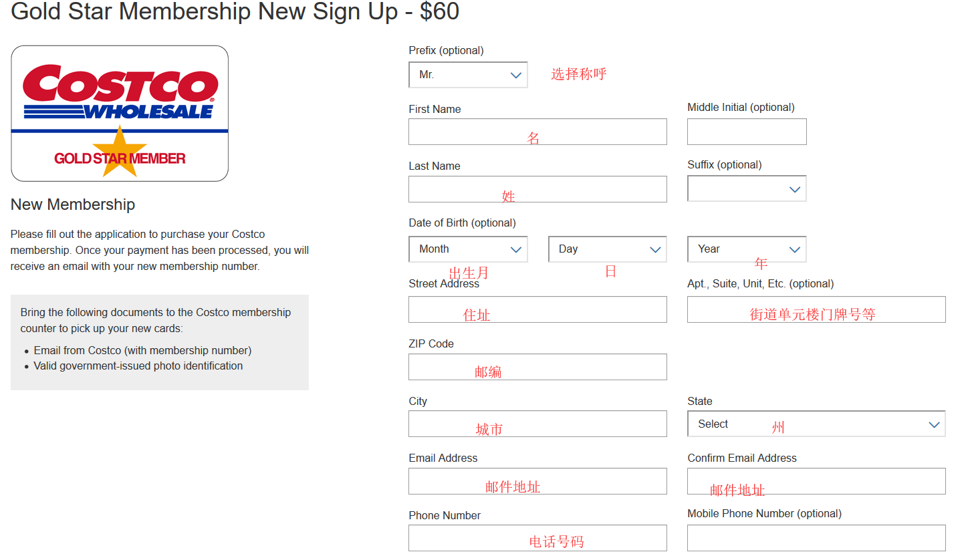968x560 pixels.
Task: Click the chevron arrow on Prefix dropdown
Action: (515, 76)
